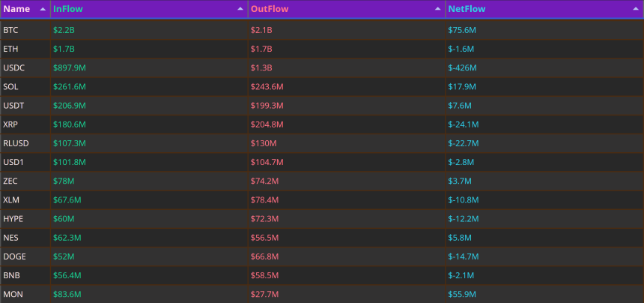Click SOL outflow value $243.6M

click(267, 87)
